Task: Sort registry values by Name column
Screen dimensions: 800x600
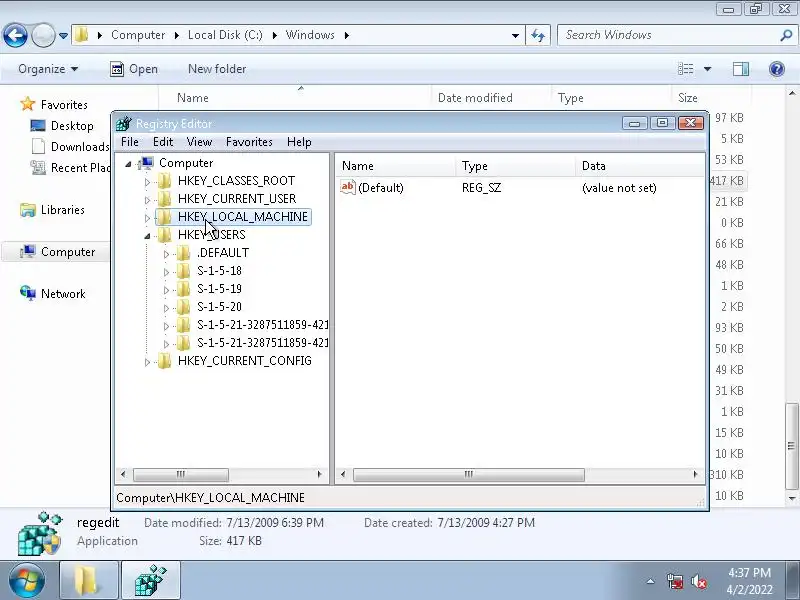Action: point(396,166)
